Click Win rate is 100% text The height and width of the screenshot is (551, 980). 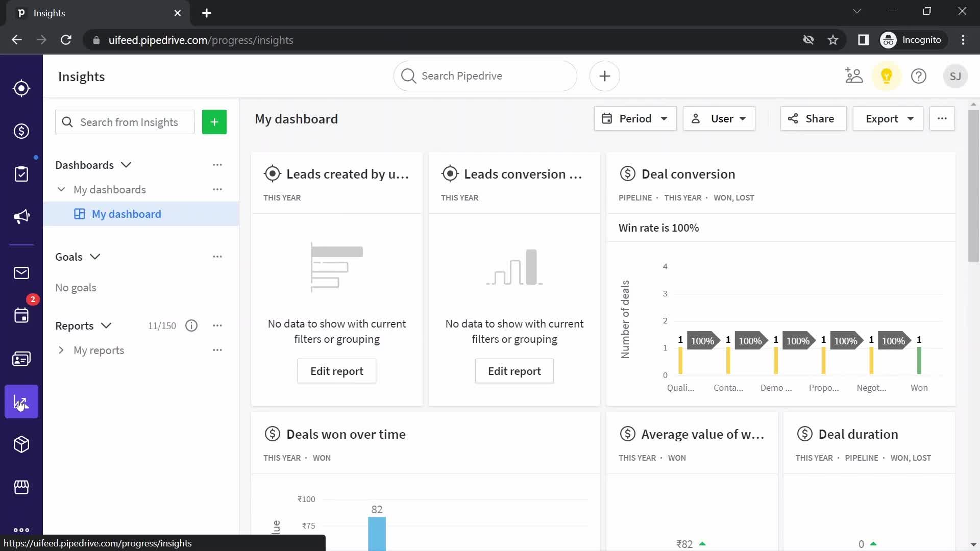[x=658, y=228]
